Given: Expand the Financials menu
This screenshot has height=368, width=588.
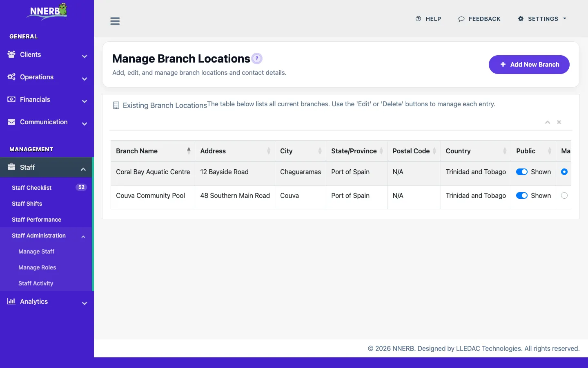Looking at the screenshot, I should click(x=47, y=100).
